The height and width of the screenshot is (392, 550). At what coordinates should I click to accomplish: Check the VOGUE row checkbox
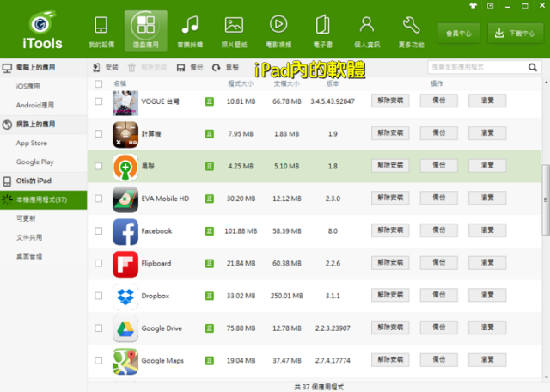coord(99,101)
